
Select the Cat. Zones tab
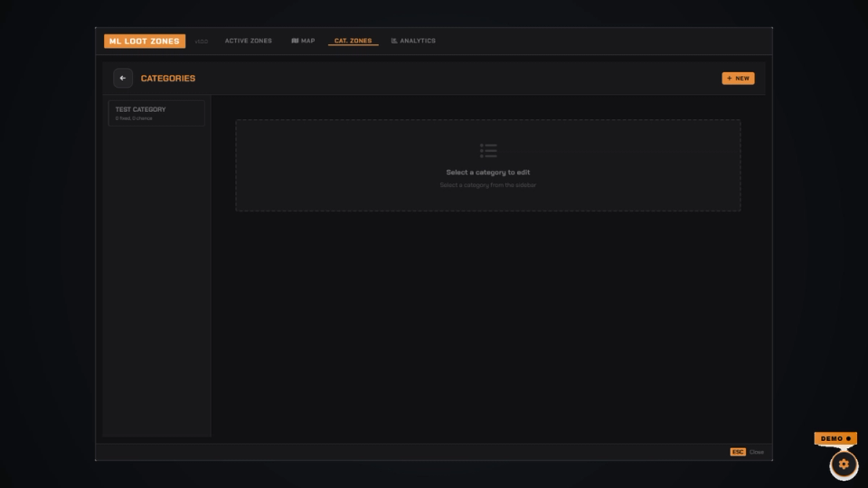click(x=354, y=41)
